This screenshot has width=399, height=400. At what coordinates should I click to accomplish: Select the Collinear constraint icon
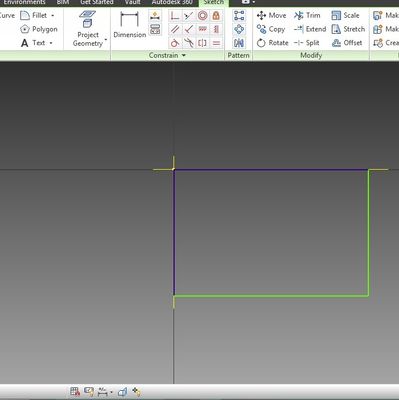tap(189, 16)
